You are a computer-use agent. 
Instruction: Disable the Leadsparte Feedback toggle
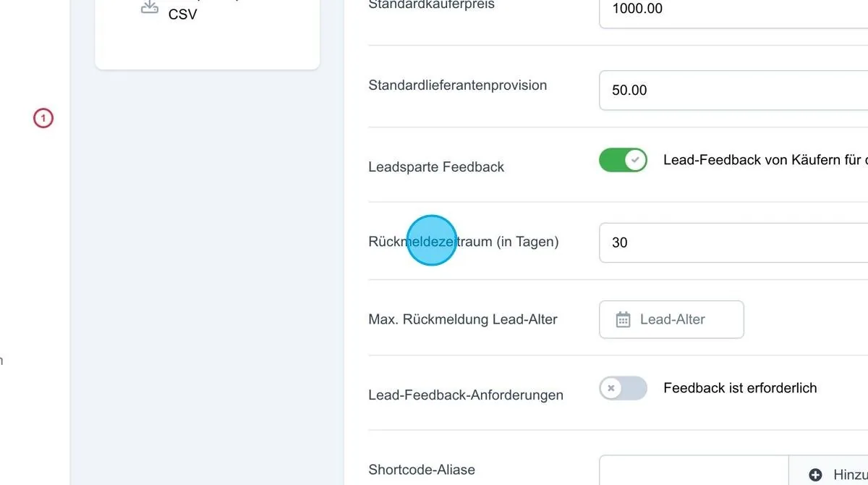623,160
